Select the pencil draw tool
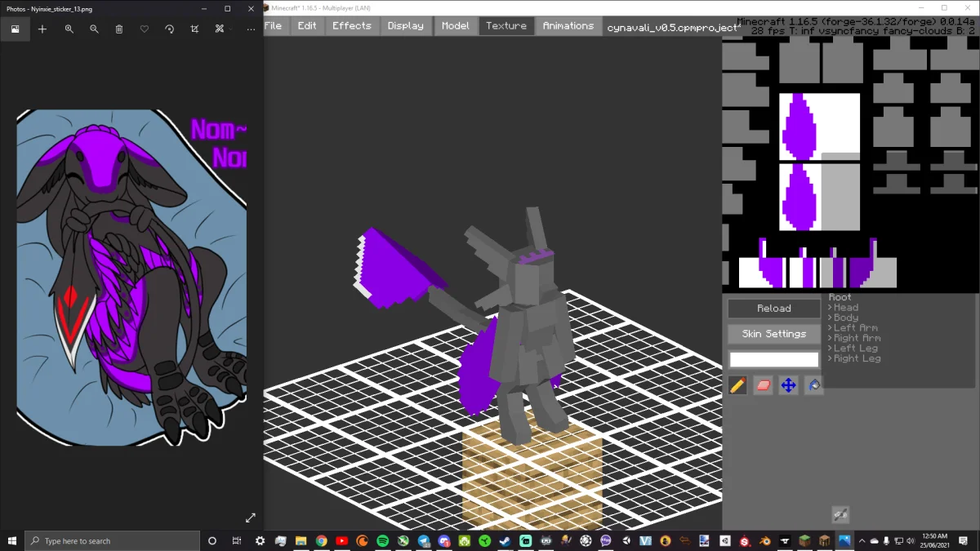980x551 pixels. [x=737, y=385]
